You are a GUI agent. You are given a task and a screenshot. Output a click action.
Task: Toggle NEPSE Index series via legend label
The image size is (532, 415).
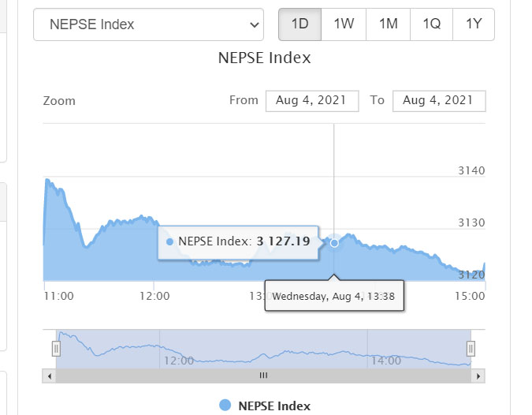(x=274, y=406)
